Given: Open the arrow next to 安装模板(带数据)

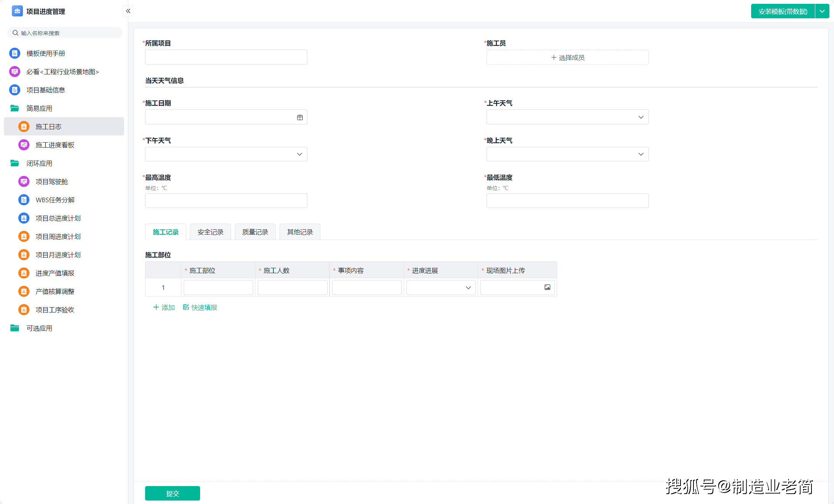Looking at the screenshot, I should (x=822, y=11).
